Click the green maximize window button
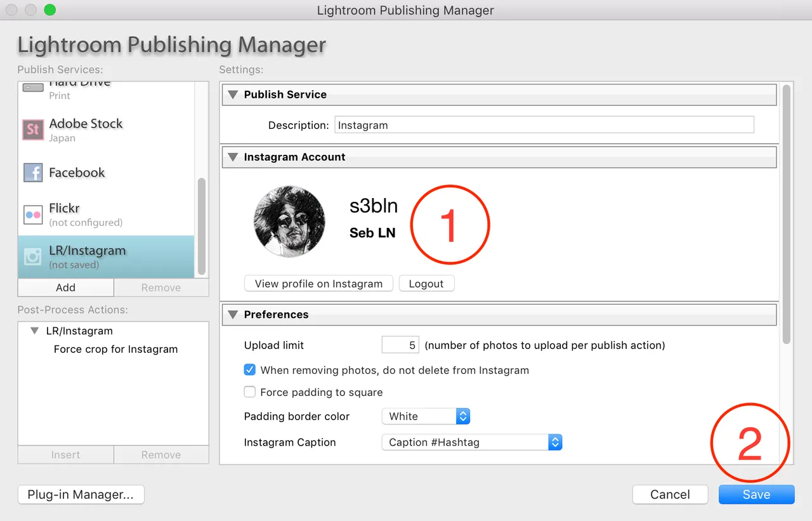Screen dimensions: 812x521 49,10
